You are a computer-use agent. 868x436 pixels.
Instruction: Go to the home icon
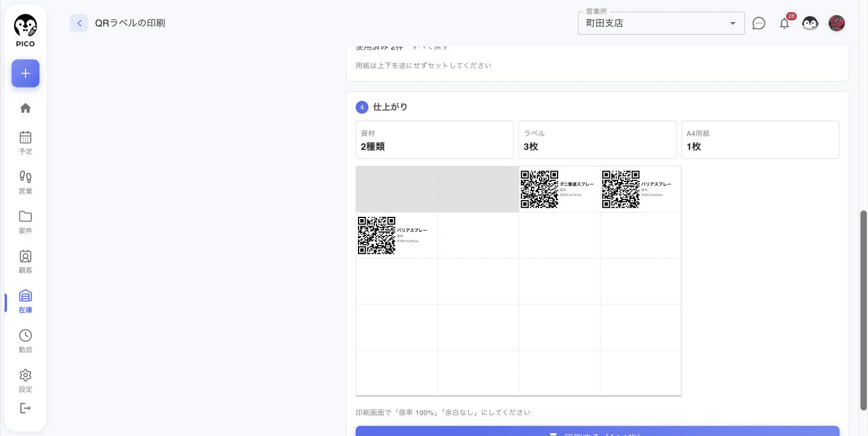point(26,108)
